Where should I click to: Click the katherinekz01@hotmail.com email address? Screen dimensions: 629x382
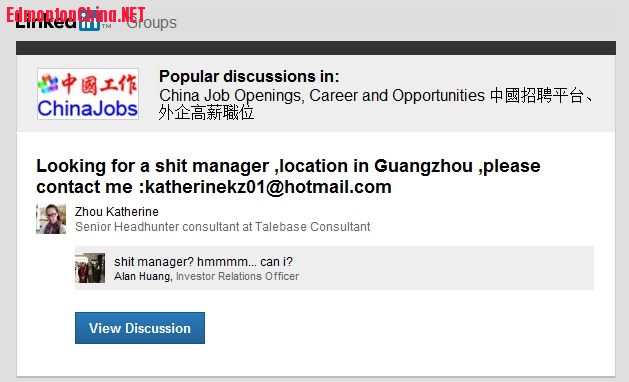tap(268, 187)
